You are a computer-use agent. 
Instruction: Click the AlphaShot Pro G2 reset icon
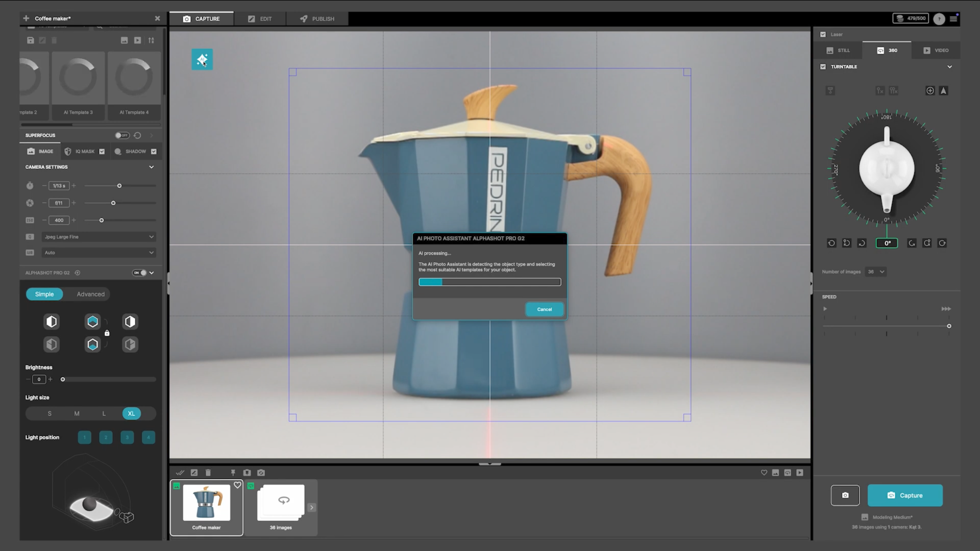coord(78,273)
